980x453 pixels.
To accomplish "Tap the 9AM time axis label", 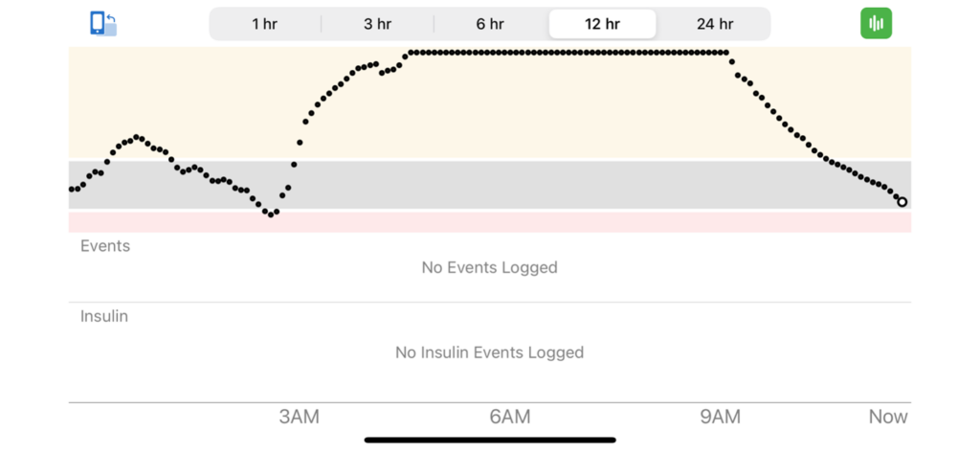I will [720, 417].
